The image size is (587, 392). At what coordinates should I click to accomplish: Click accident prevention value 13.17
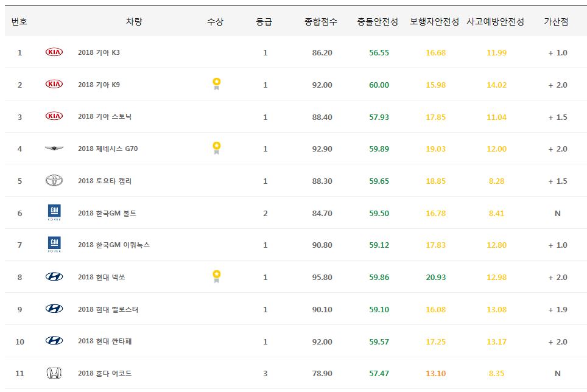click(x=496, y=341)
